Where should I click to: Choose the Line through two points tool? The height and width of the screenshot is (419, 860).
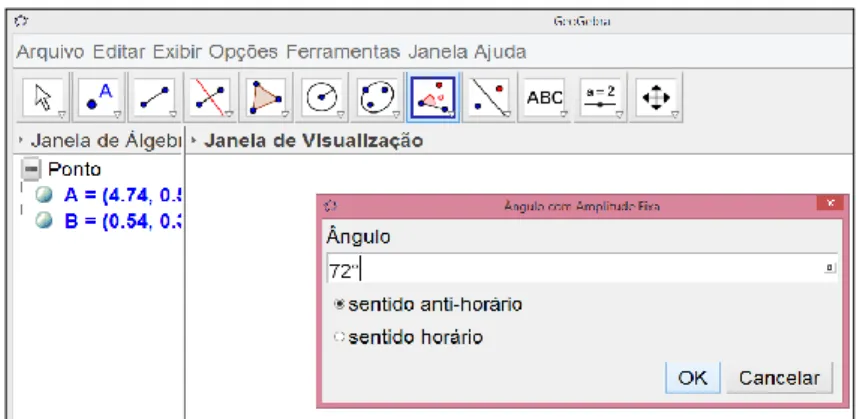point(155,98)
